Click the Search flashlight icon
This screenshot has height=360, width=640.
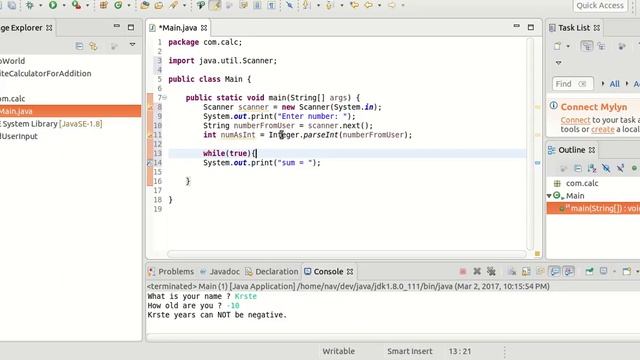tap(174, 5)
